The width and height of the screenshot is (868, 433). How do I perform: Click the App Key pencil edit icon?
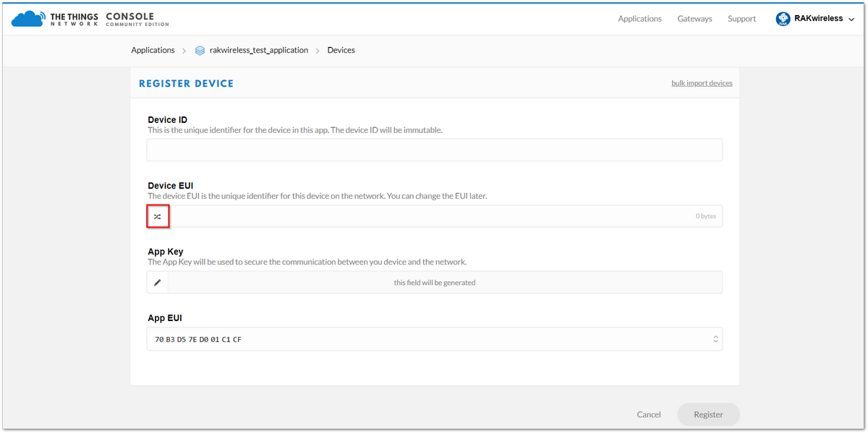coord(158,283)
